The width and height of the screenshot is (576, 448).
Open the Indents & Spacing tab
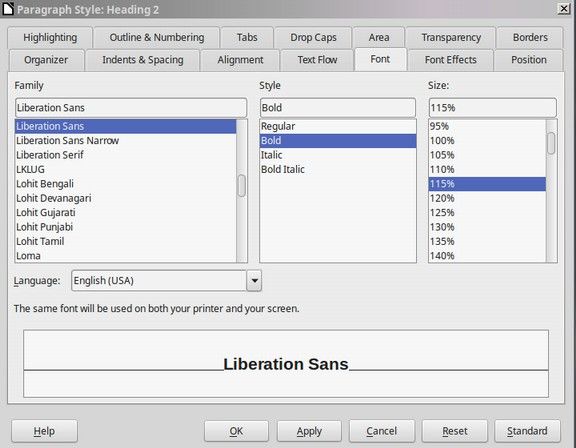pyautogui.click(x=143, y=60)
